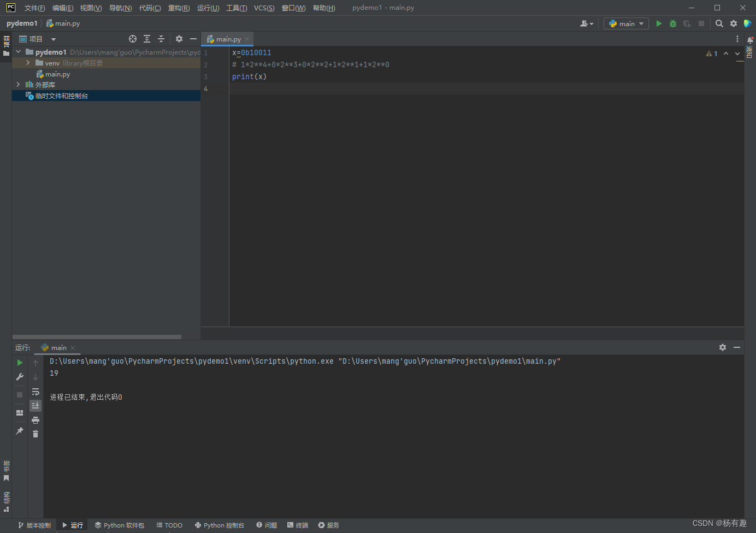The width and height of the screenshot is (756, 533).
Task: Toggle 运行 tool window button
Action: click(73, 525)
